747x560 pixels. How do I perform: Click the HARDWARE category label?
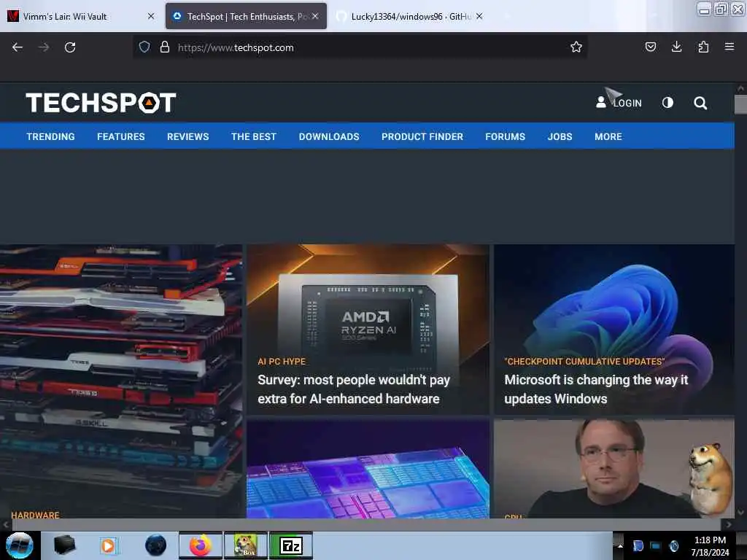point(35,515)
